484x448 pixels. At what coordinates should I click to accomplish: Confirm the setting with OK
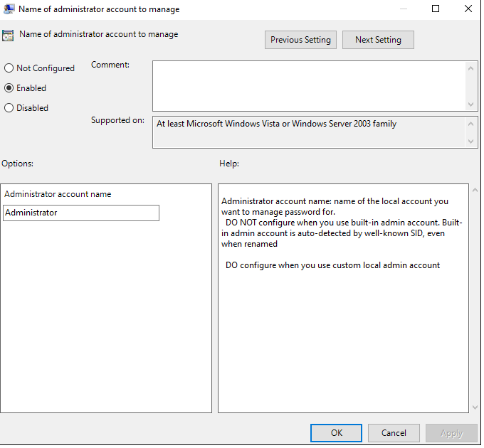(337, 432)
